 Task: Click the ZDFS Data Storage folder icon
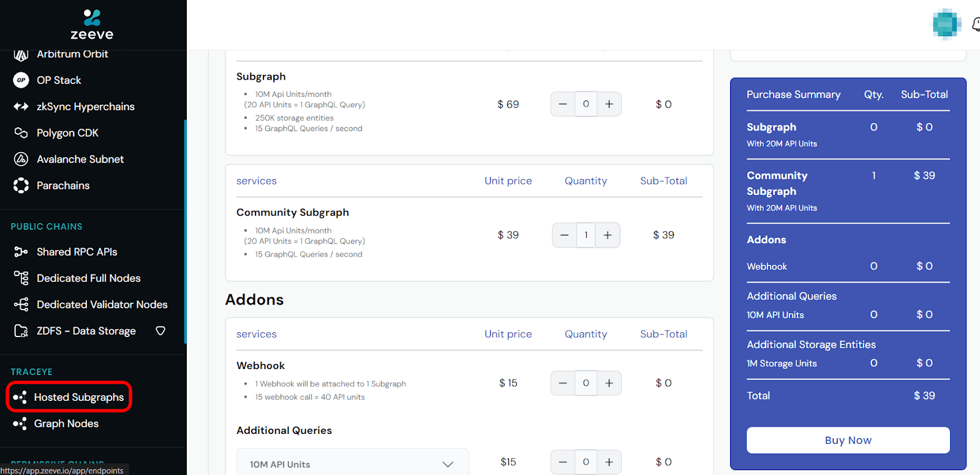pyautogui.click(x=21, y=331)
